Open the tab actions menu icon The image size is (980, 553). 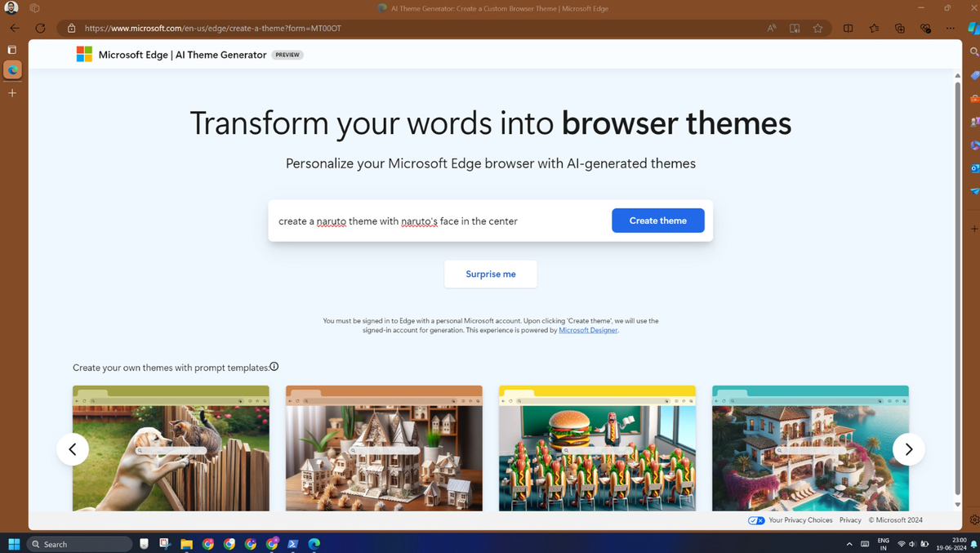12,49
